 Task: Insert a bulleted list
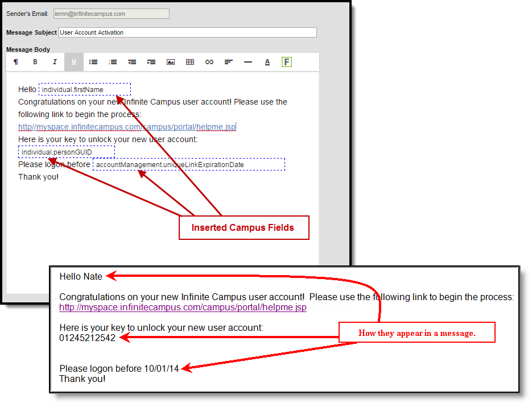(x=93, y=62)
